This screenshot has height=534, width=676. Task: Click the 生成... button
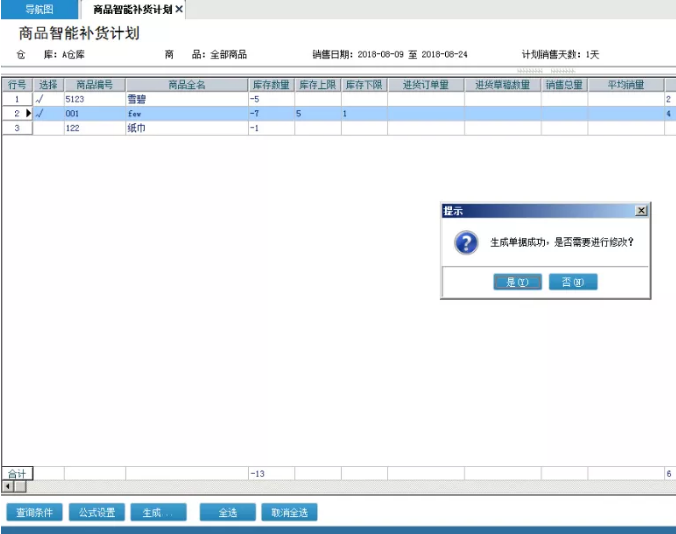coord(158,512)
